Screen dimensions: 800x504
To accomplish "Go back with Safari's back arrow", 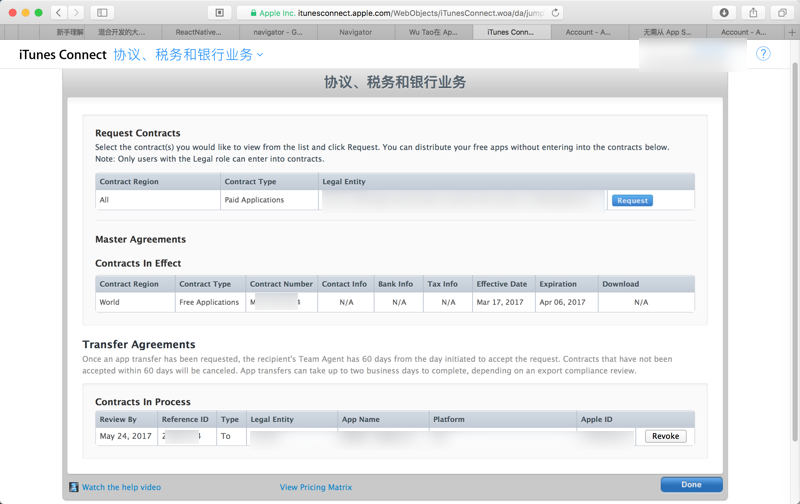I will 59,13.
